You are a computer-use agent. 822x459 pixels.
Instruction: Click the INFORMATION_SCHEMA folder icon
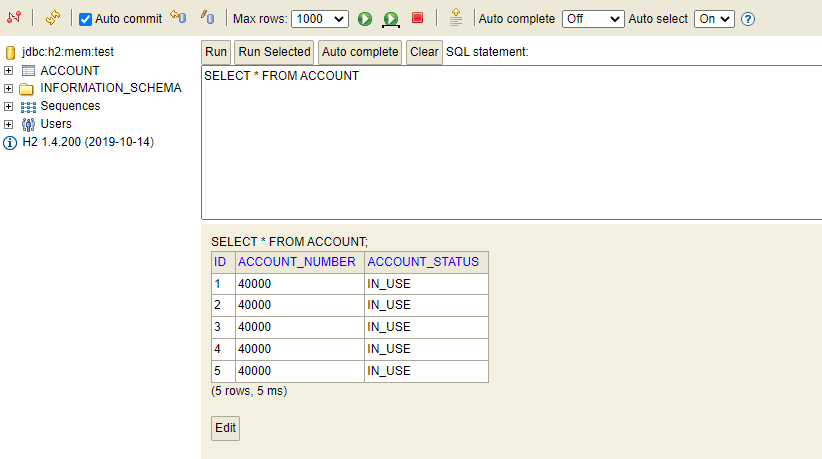(x=27, y=89)
